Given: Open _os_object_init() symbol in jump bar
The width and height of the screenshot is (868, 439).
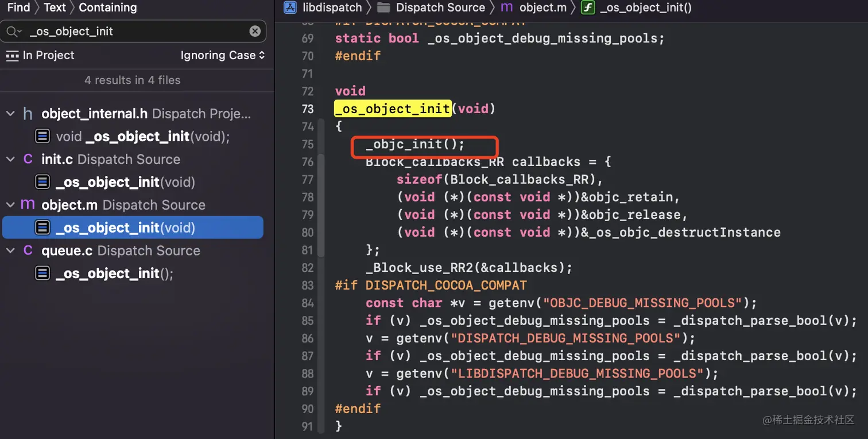Looking at the screenshot, I should [645, 7].
